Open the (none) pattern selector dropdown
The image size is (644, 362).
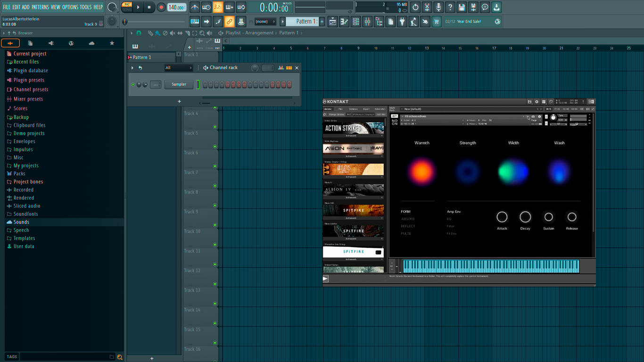point(265,22)
